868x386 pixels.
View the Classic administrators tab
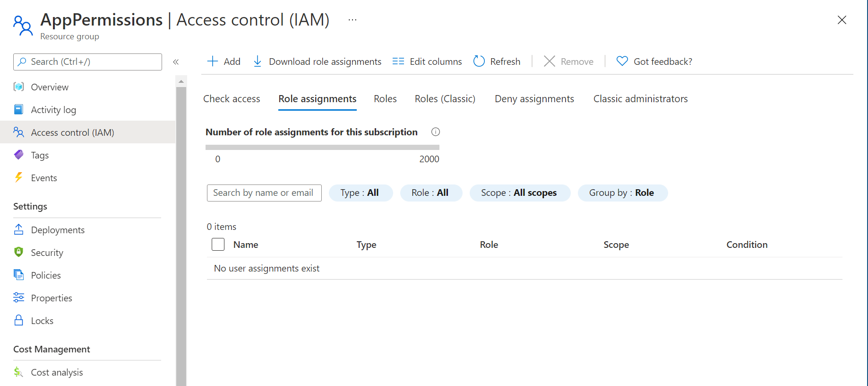[640, 98]
